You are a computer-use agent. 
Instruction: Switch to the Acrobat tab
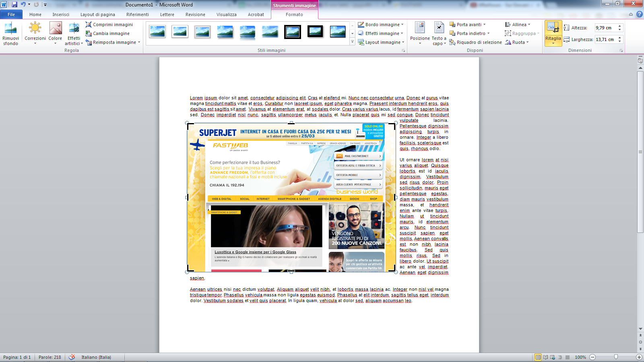pos(256,14)
